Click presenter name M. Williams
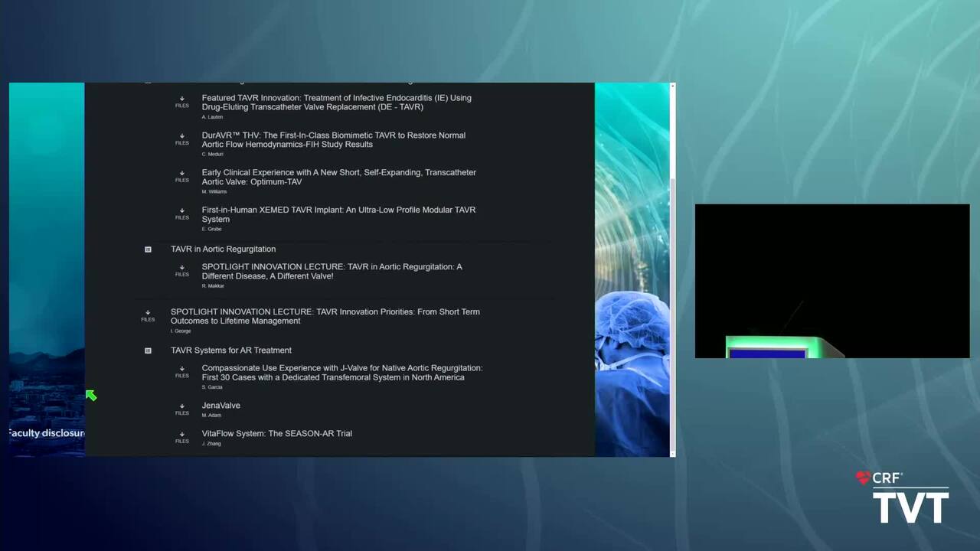 tap(214, 192)
